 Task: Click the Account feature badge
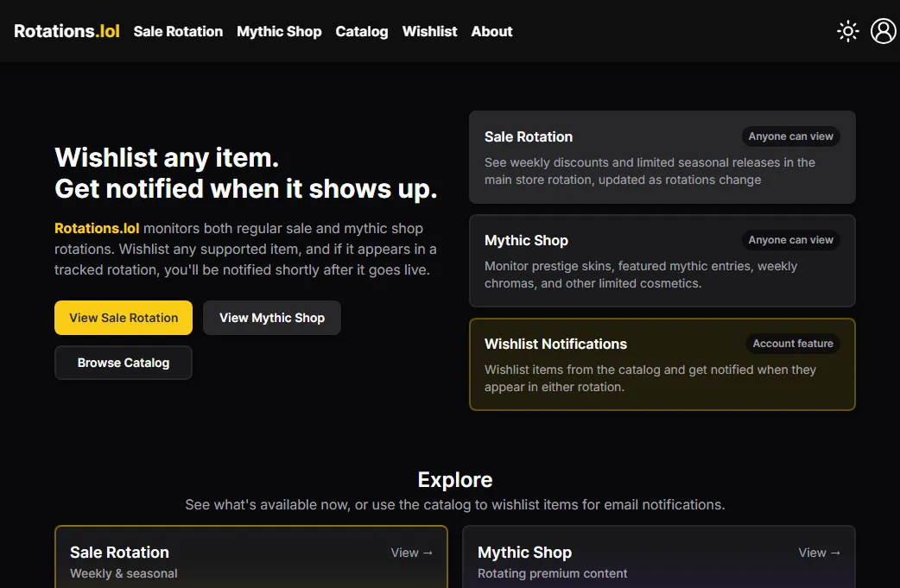(x=792, y=344)
